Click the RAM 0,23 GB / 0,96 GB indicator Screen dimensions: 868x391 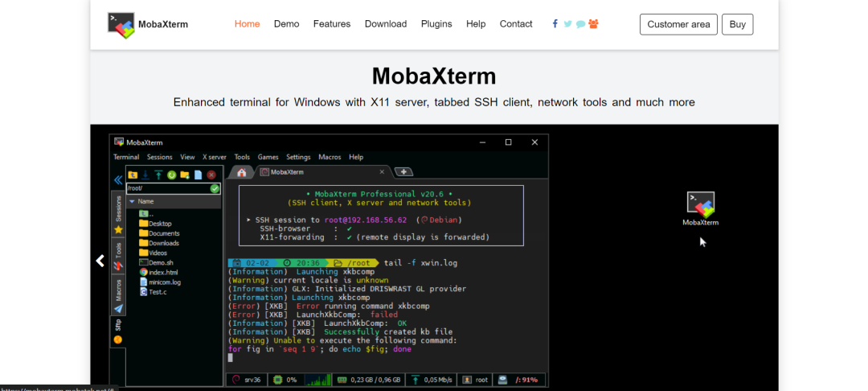coord(369,380)
